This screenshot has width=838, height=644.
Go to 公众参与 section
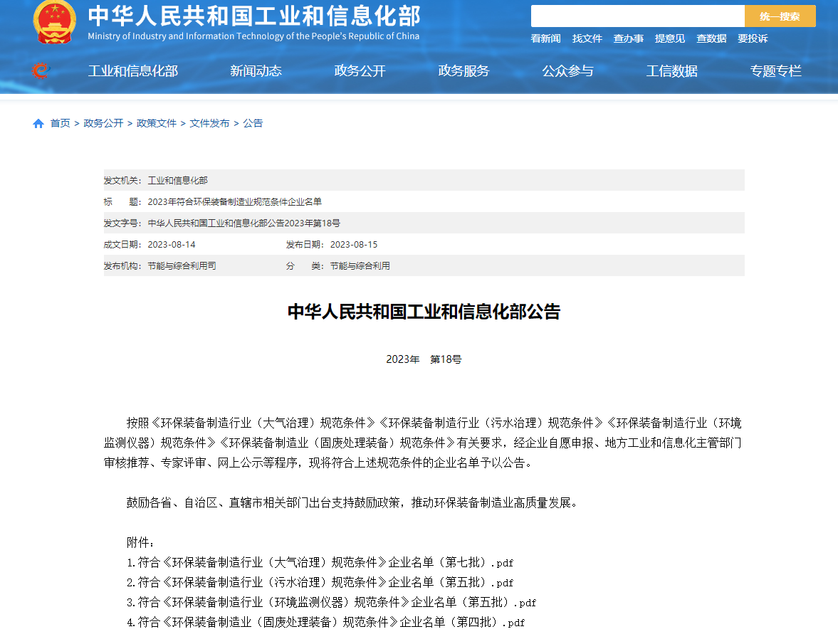(567, 71)
